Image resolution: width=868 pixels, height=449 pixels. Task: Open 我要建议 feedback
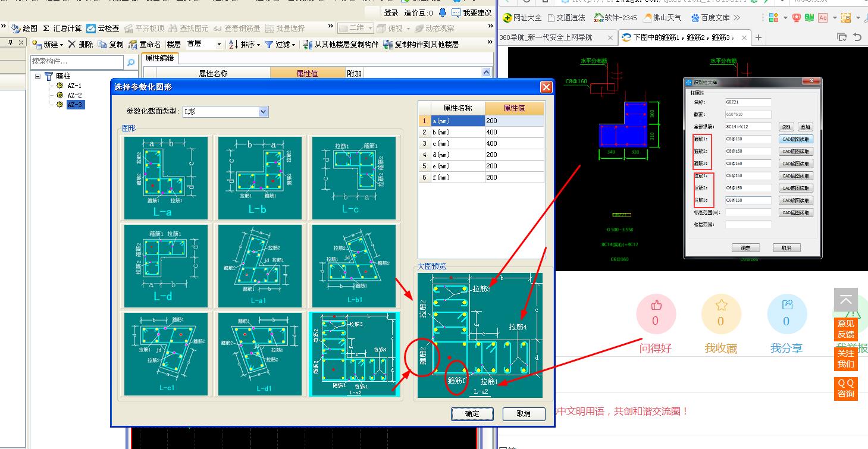click(471, 12)
